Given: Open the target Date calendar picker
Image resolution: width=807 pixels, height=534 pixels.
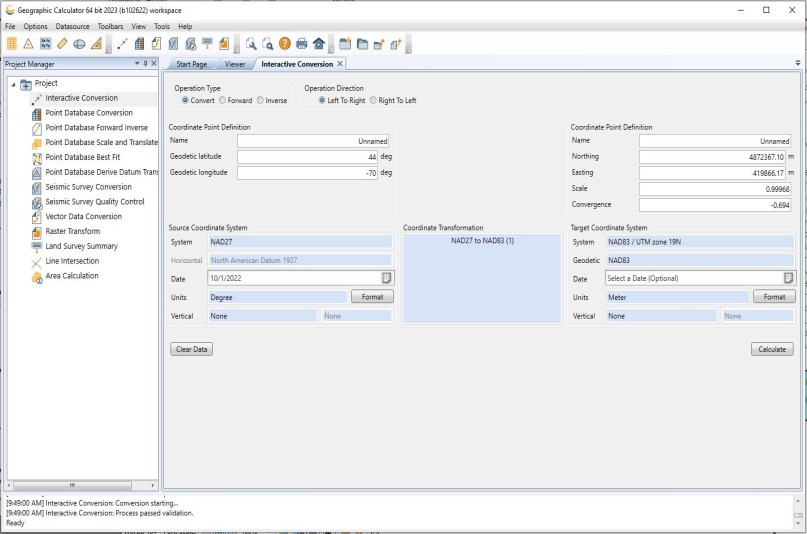Looking at the screenshot, I should click(x=789, y=278).
